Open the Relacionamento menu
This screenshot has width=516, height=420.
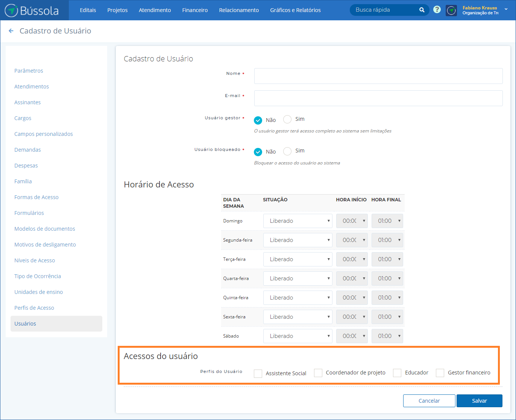[239, 10]
